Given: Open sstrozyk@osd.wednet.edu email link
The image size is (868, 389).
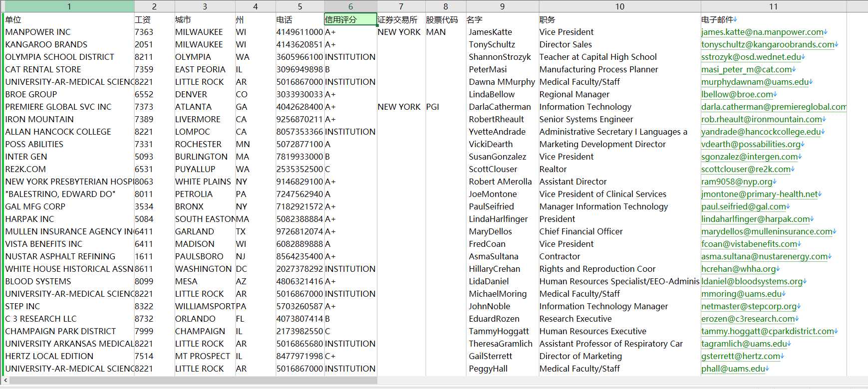Looking at the screenshot, I should click(x=751, y=57).
